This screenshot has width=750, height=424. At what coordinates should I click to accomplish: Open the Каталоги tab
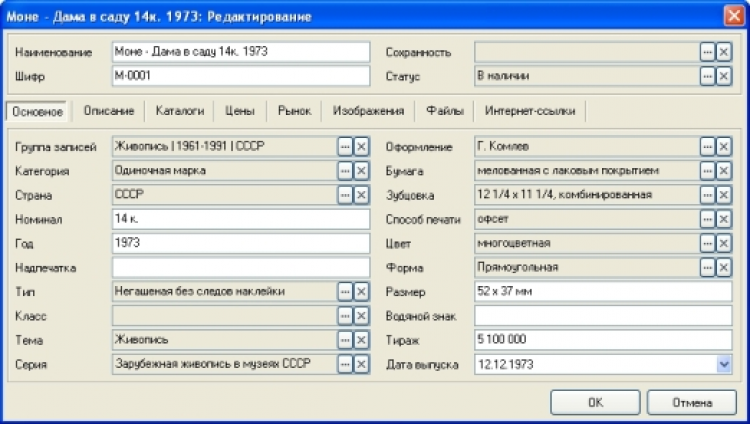(x=180, y=111)
